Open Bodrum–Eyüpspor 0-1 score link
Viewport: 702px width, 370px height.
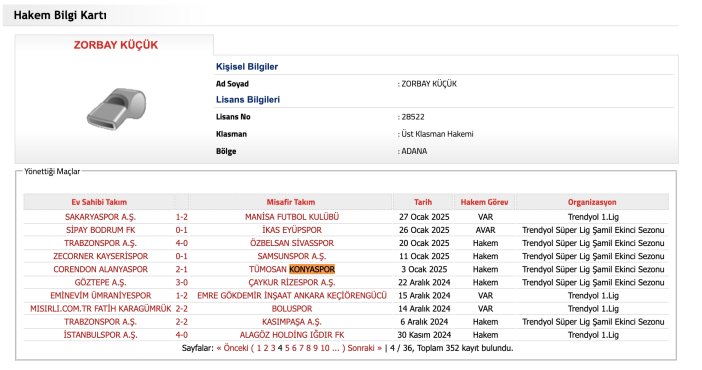pyautogui.click(x=181, y=230)
